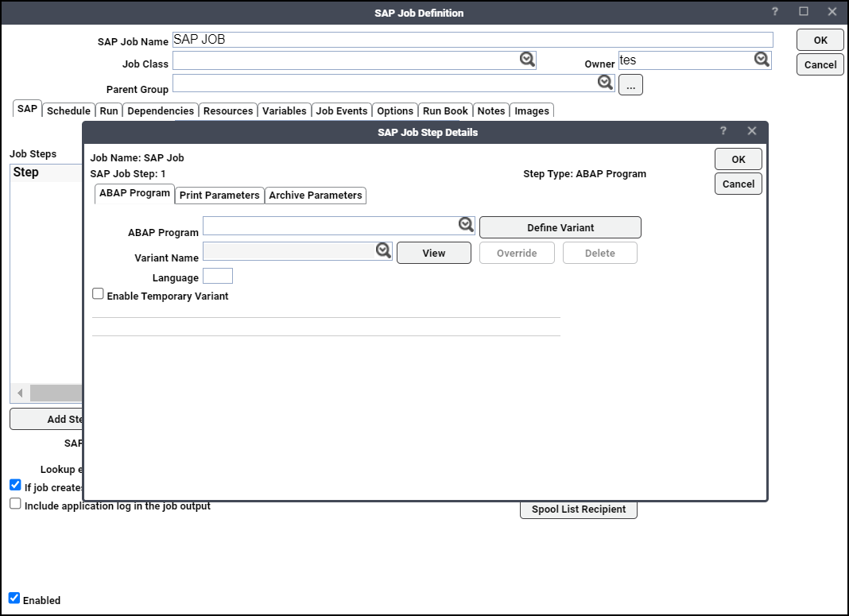Viewport: 849px width, 616px height.
Task: Click Cancel in SAP Job Step Details dialog
Action: click(x=738, y=184)
